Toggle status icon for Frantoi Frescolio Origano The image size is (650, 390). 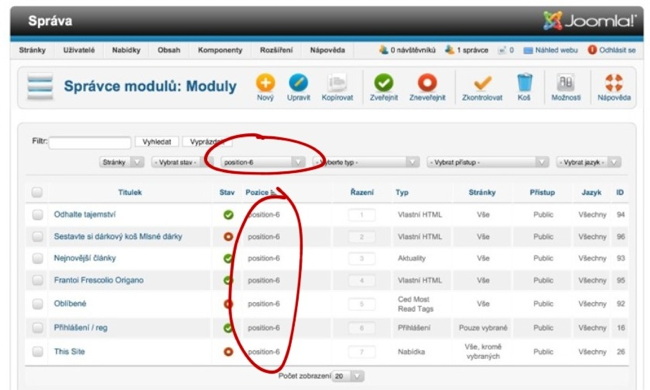(x=228, y=281)
